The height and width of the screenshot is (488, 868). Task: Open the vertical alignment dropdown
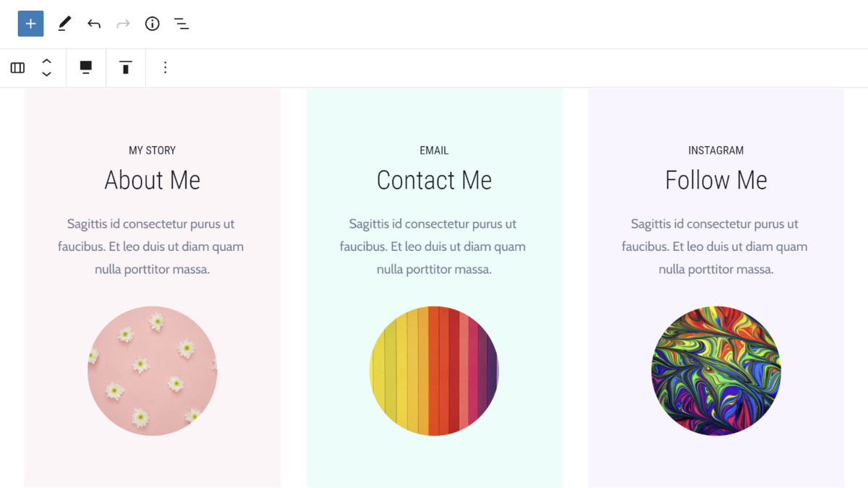(x=126, y=68)
